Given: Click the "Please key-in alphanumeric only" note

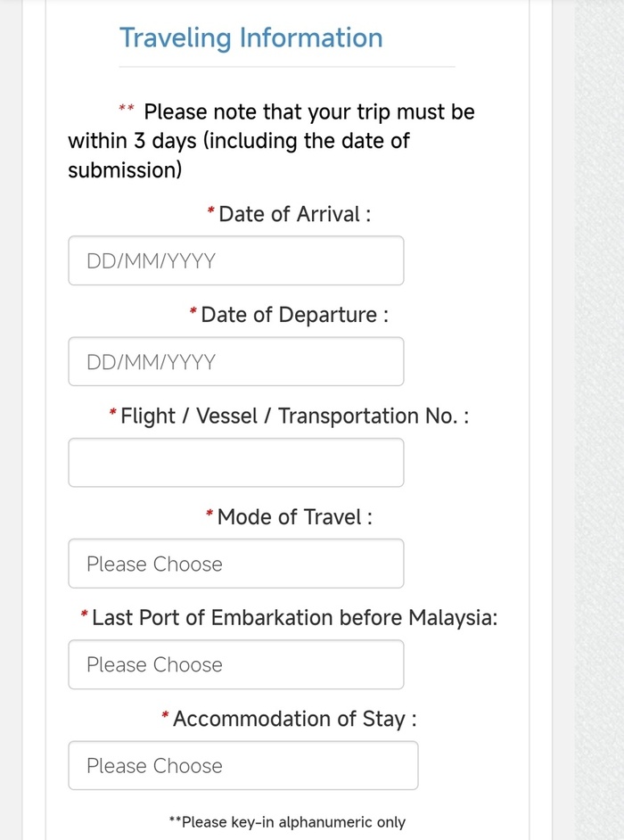Looking at the screenshot, I should click(287, 822).
